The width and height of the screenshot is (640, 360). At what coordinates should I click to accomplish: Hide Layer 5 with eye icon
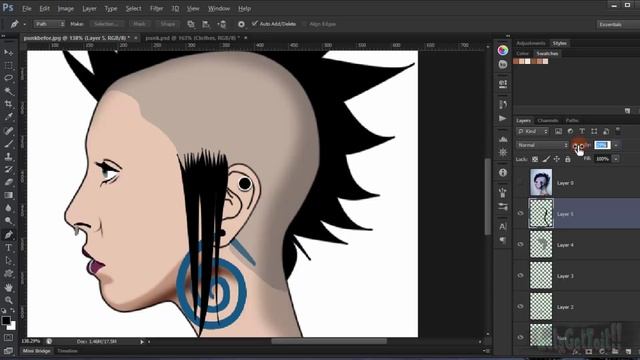520,213
